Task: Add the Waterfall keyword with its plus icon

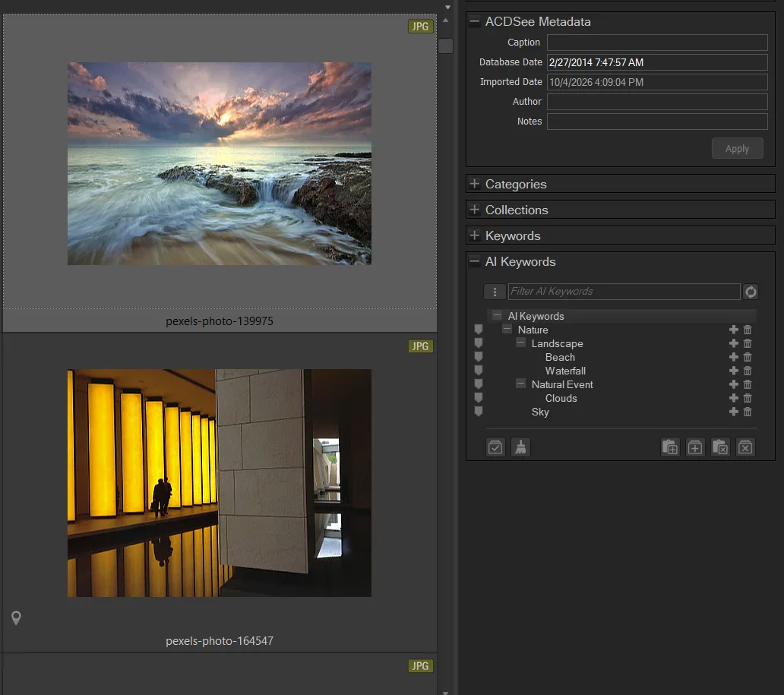Action: (x=734, y=371)
